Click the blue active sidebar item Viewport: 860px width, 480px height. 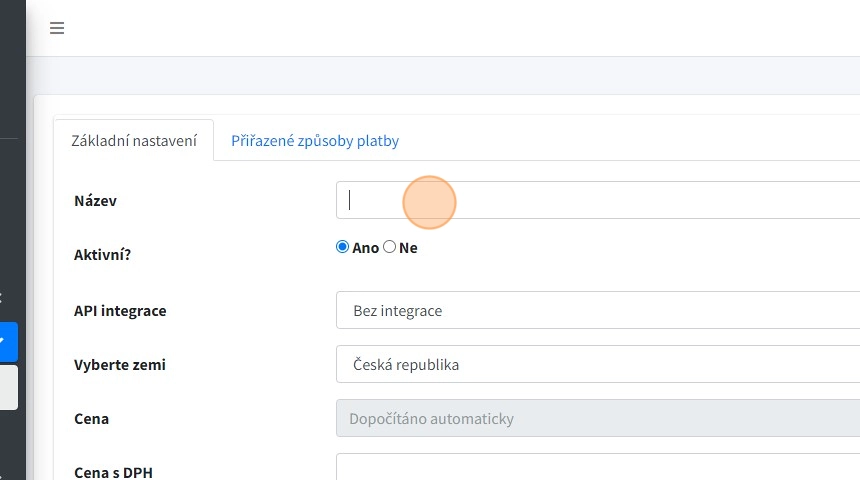(x=8, y=342)
